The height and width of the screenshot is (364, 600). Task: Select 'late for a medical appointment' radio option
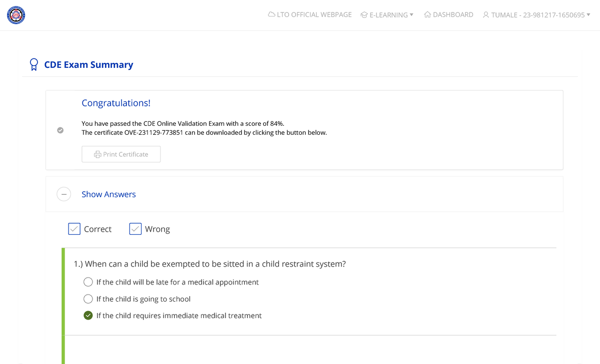pos(88,282)
